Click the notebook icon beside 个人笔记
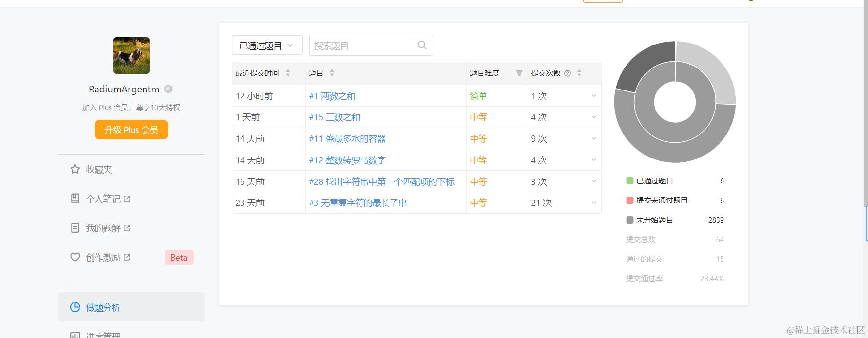This screenshot has width=868, height=338. pyautogui.click(x=75, y=199)
